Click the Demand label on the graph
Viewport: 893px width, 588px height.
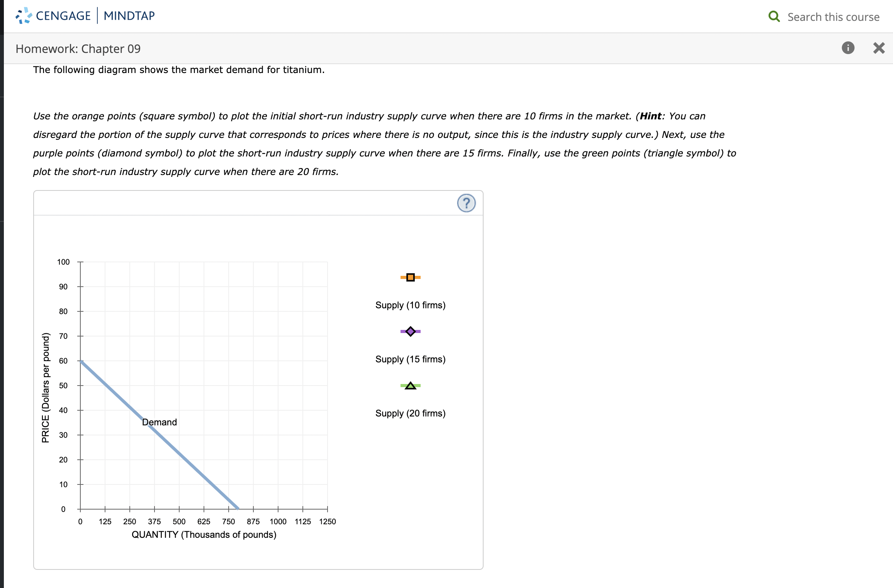[x=160, y=422]
